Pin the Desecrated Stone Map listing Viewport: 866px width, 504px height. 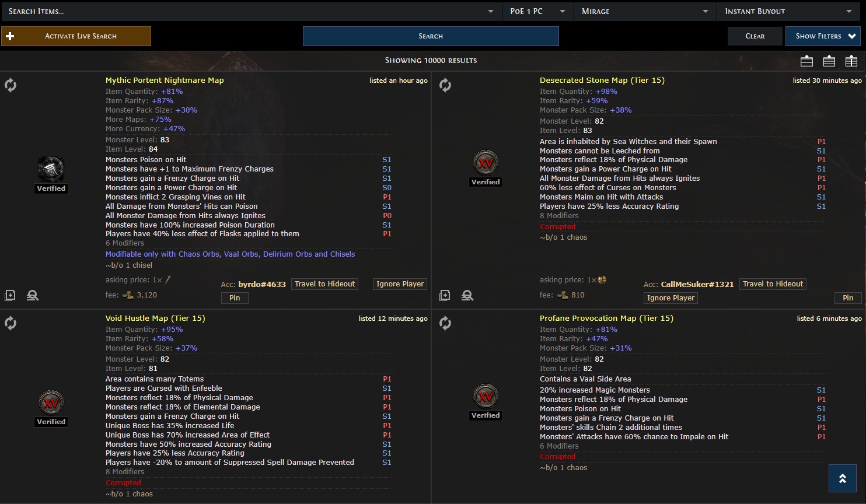point(848,298)
